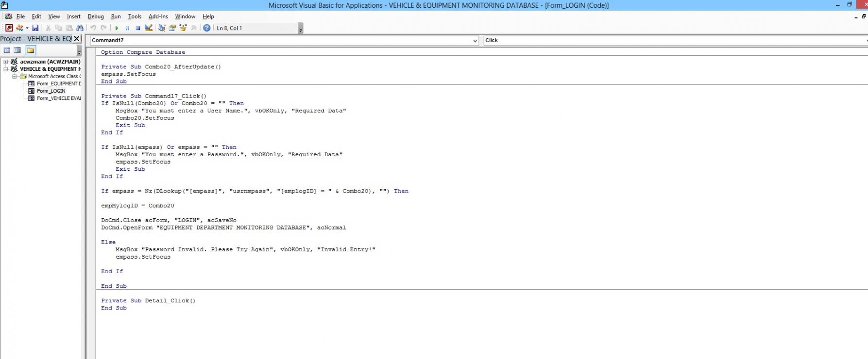Select Form_EQUIPMENT module in tree

point(59,83)
